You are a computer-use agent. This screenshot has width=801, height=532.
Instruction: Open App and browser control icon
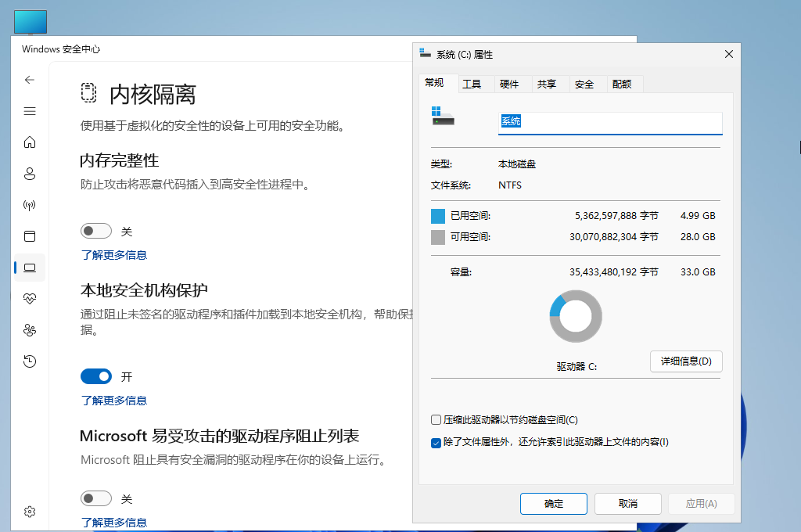coord(30,236)
